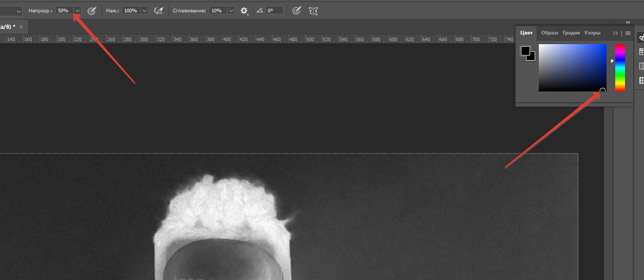Click the rainbow hue slider strip
644x280 pixels.
coord(620,68)
